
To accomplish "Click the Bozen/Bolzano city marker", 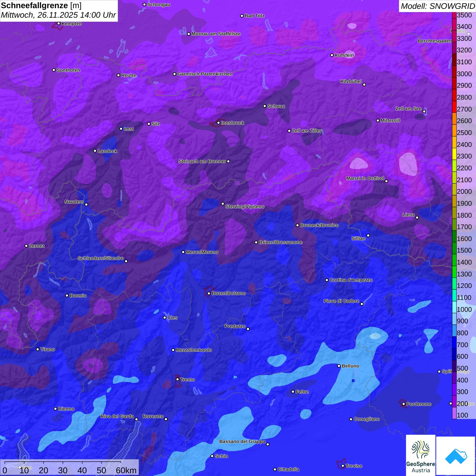I will (209, 293).
